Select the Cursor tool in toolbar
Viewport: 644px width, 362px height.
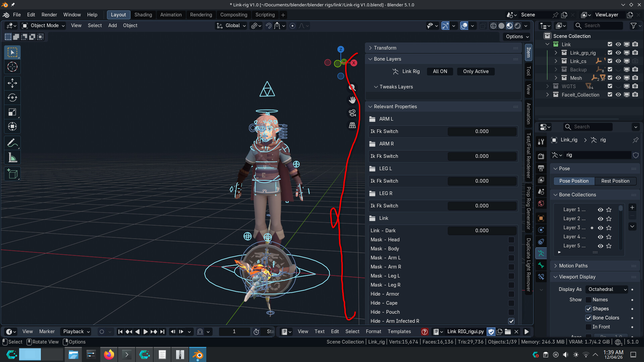[x=12, y=67]
